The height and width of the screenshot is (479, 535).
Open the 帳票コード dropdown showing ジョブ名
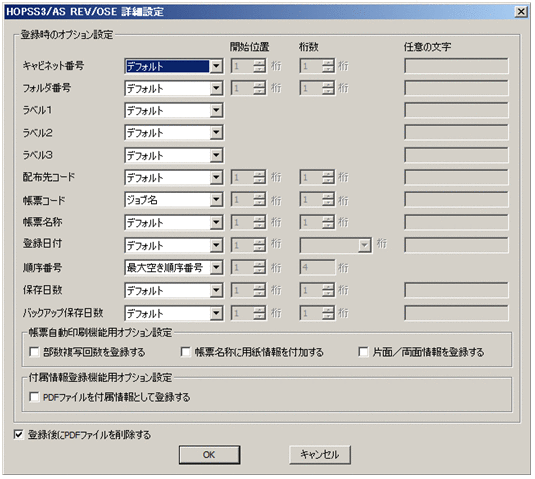coord(174,200)
